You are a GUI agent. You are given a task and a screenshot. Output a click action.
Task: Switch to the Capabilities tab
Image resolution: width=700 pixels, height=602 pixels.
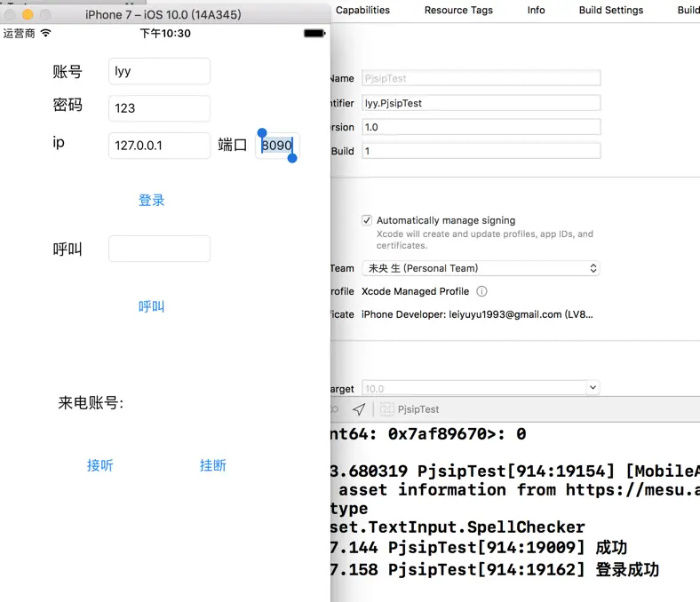click(362, 10)
